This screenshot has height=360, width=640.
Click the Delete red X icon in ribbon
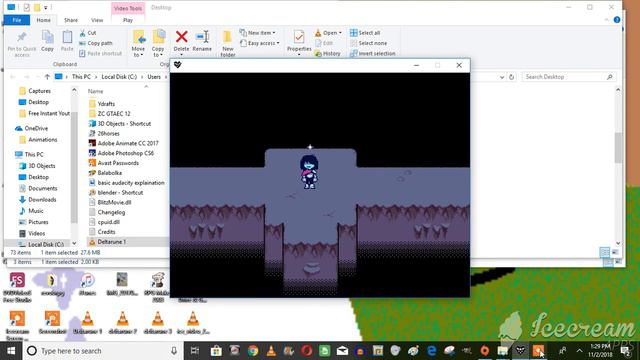coord(181,37)
